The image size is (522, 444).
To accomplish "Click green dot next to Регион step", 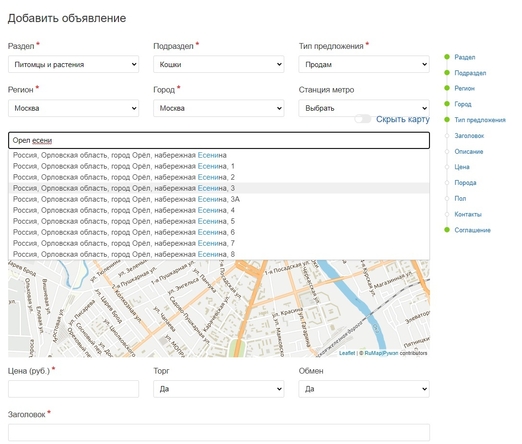I will tap(447, 88).
